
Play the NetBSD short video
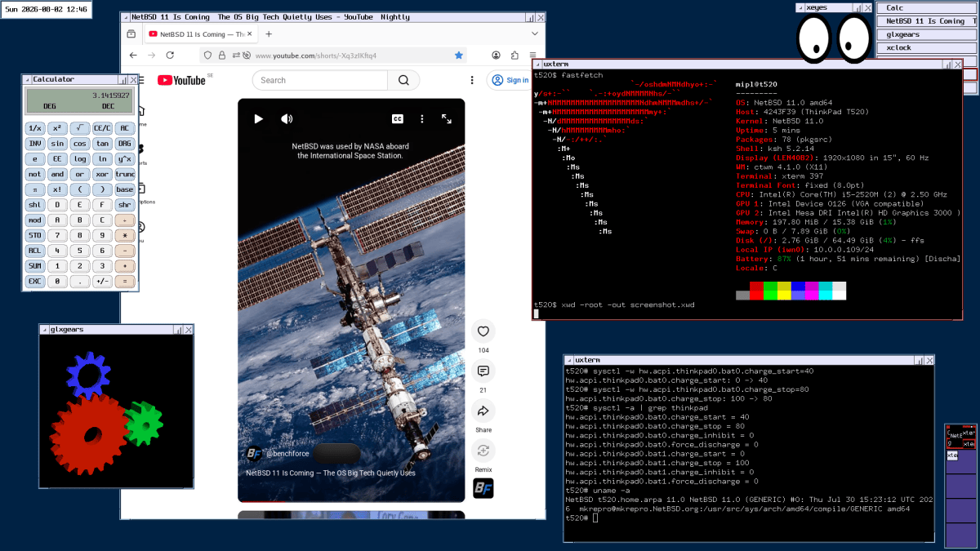click(x=259, y=119)
